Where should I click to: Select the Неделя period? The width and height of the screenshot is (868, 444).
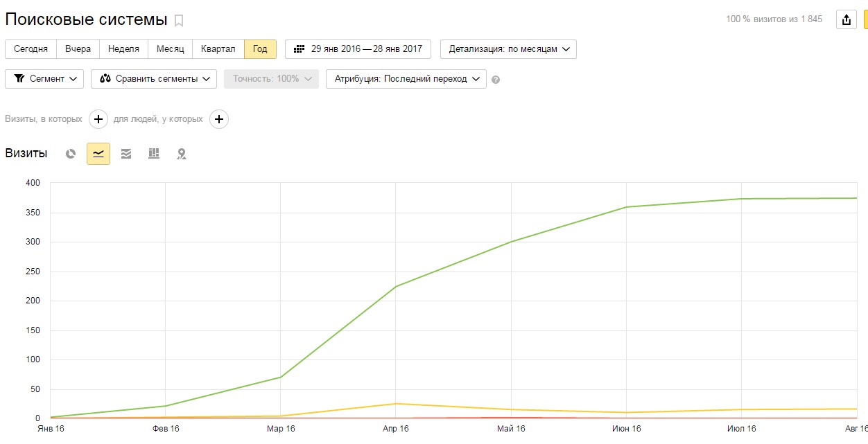click(x=123, y=49)
